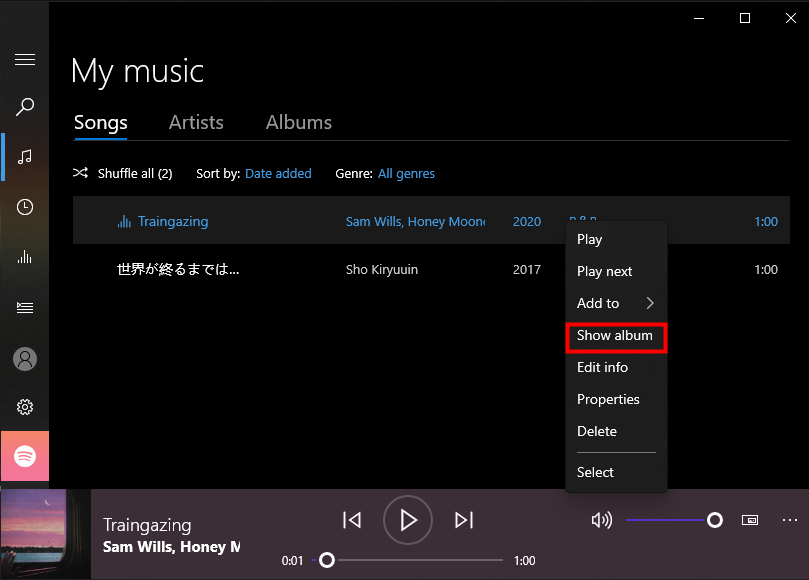Select Show album in context menu
809x580 pixels.
tap(616, 335)
